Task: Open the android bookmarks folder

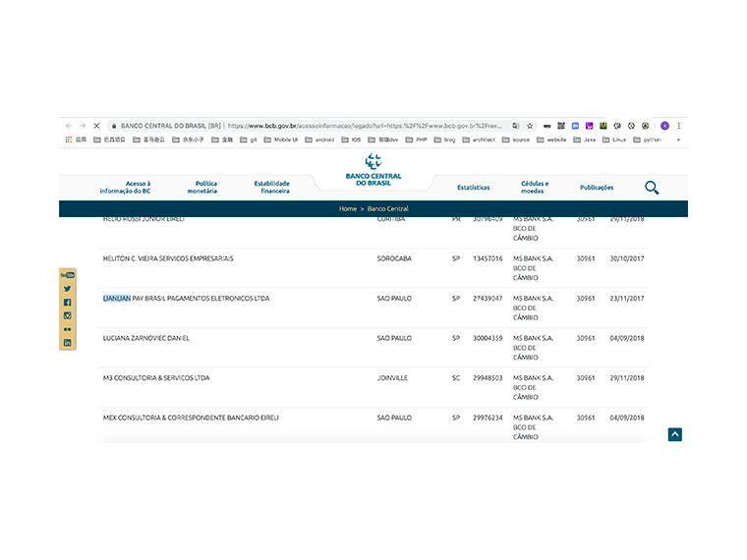Action: point(319,140)
